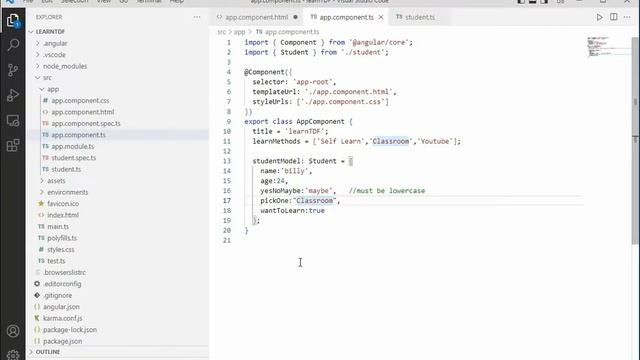Viewport: 640px width, 360px height.
Task: Open the Extensions view
Action: pyautogui.click(x=13, y=145)
